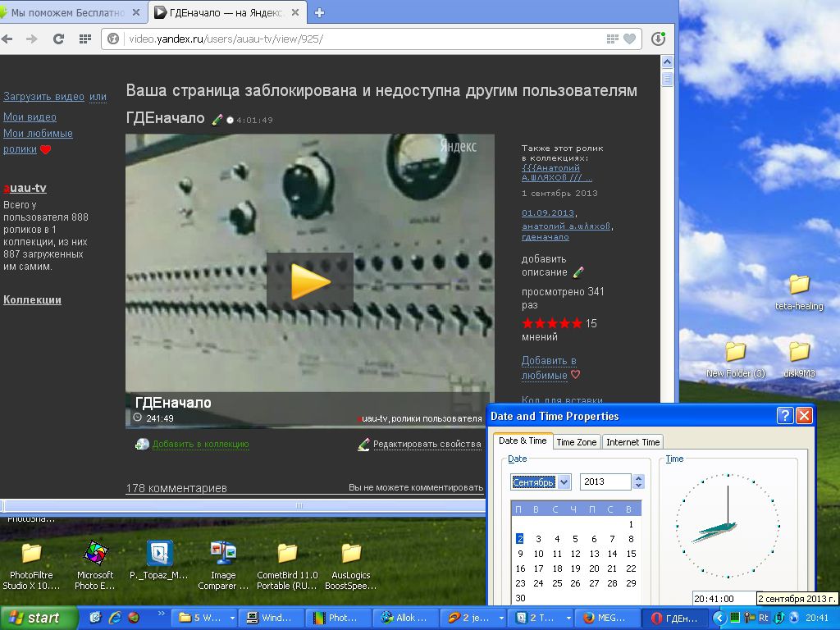Click the five red stars rating
The height and width of the screenshot is (630, 840).
(552, 323)
